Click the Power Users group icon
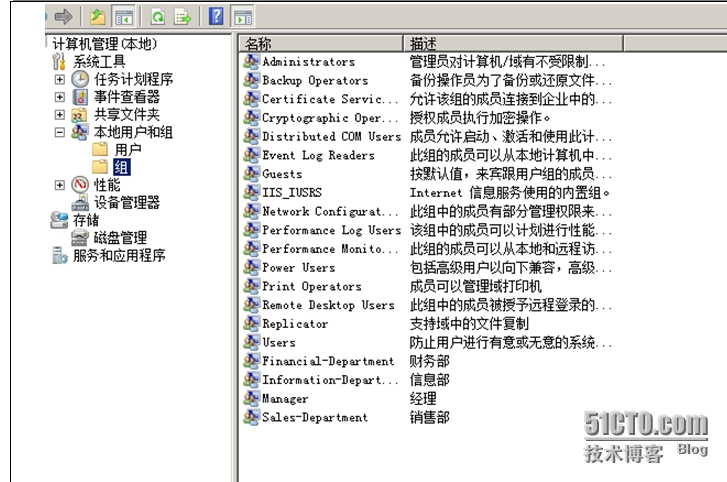Screen dimensions: 727x482 [x=251, y=267]
